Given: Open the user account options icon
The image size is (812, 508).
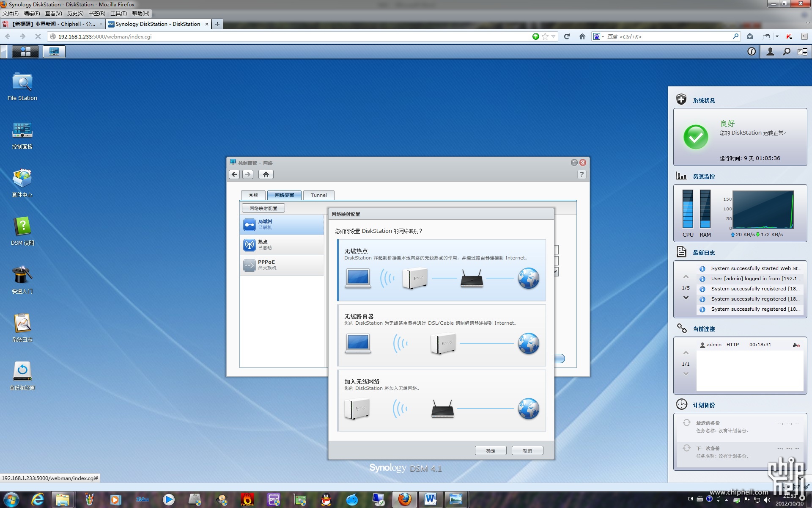Looking at the screenshot, I should tap(771, 52).
